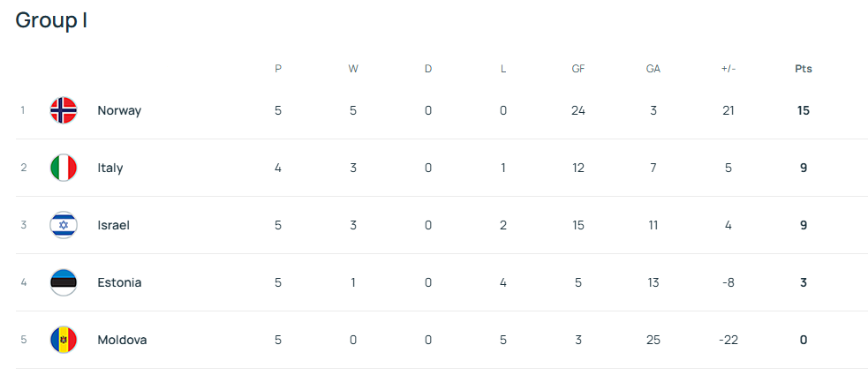
Task: Open the Moldova team page
Action: click(x=122, y=340)
